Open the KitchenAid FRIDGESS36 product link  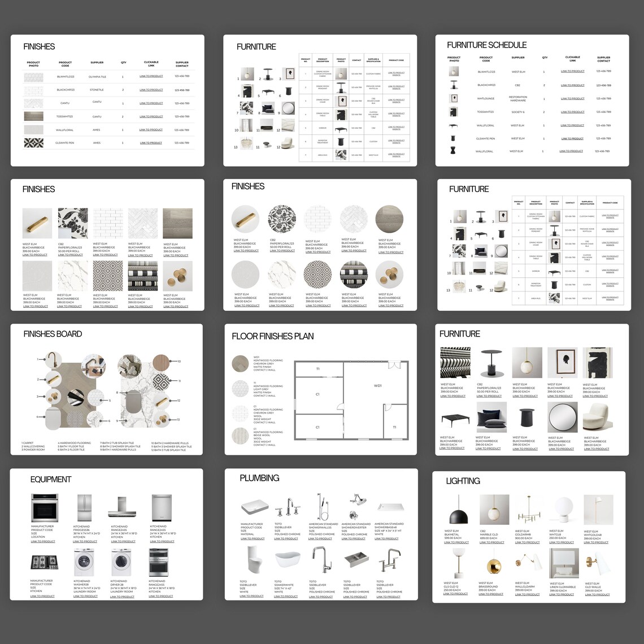(85, 541)
